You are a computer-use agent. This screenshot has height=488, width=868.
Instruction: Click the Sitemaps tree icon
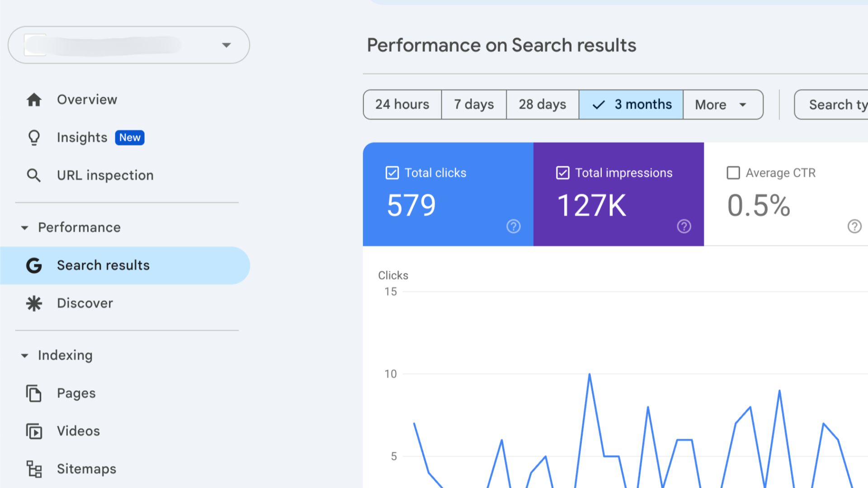34,469
